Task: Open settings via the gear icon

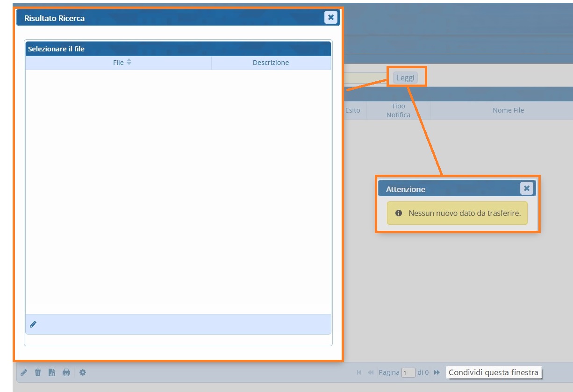Action: 83,372
